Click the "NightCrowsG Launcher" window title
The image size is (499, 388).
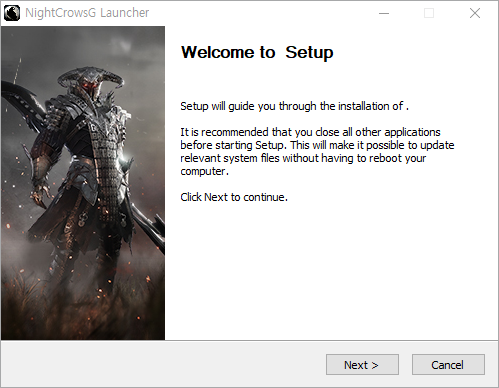[87, 13]
